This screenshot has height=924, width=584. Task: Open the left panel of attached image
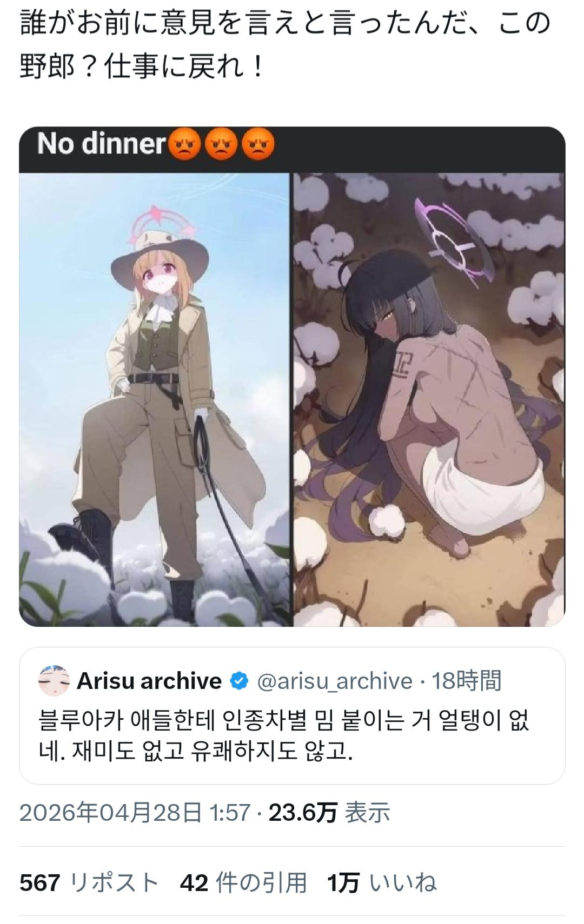pos(155,399)
